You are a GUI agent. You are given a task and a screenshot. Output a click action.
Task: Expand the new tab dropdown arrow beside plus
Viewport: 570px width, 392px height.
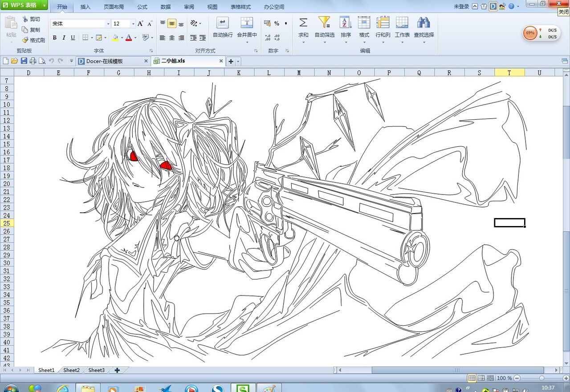[x=238, y=61]
